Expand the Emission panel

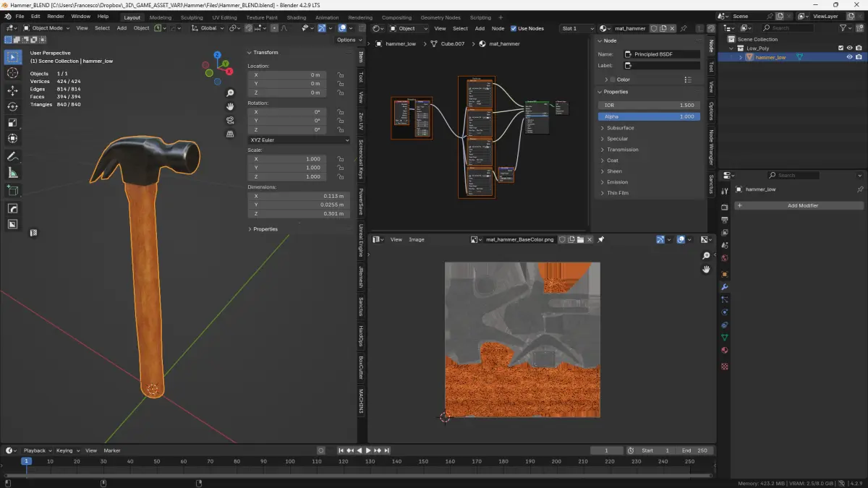(x=617, y=182)
